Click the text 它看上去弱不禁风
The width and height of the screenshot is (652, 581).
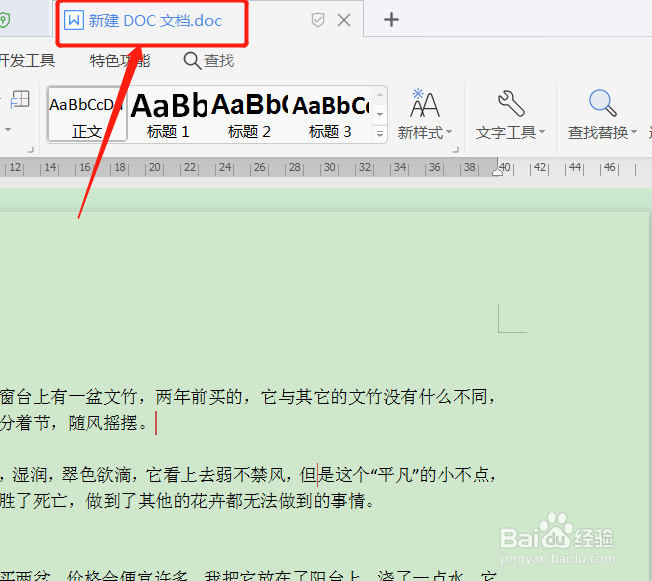pos(216,475)
